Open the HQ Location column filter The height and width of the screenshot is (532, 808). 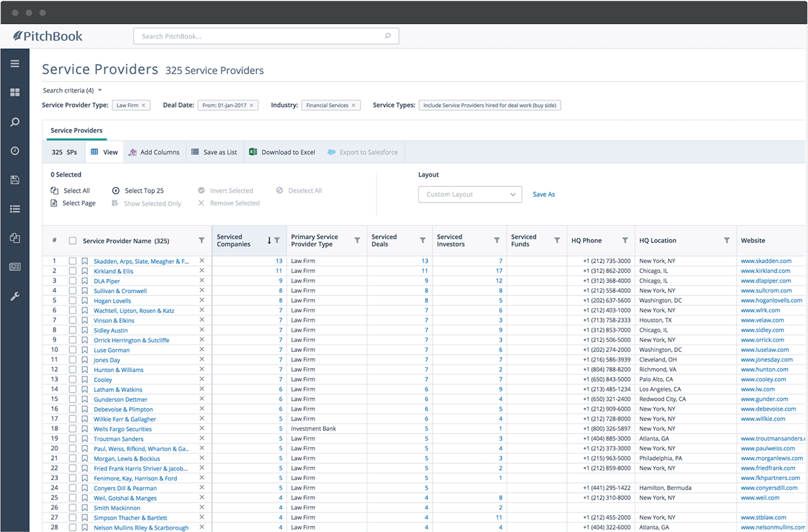click(x=727, y=240)
